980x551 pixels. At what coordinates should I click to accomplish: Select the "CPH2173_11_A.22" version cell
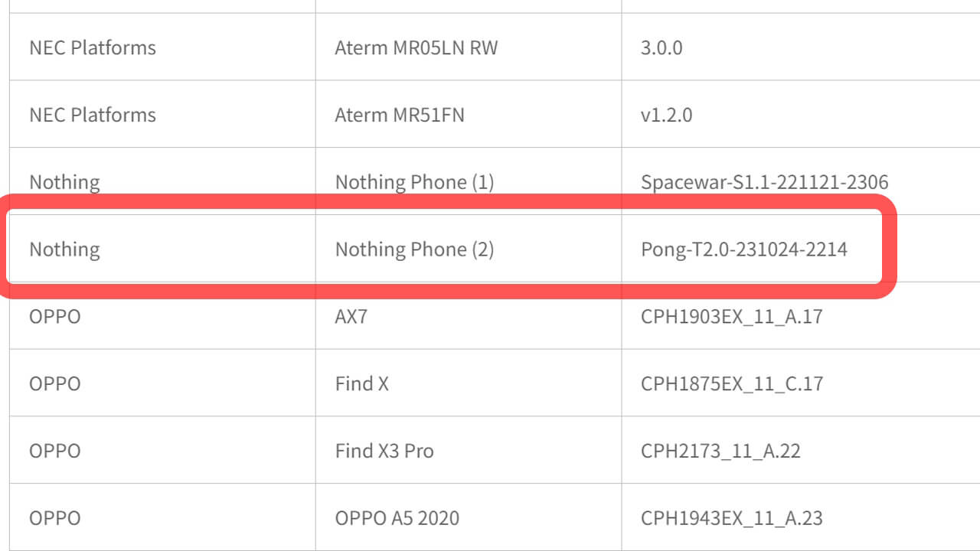tap(720, 451)
